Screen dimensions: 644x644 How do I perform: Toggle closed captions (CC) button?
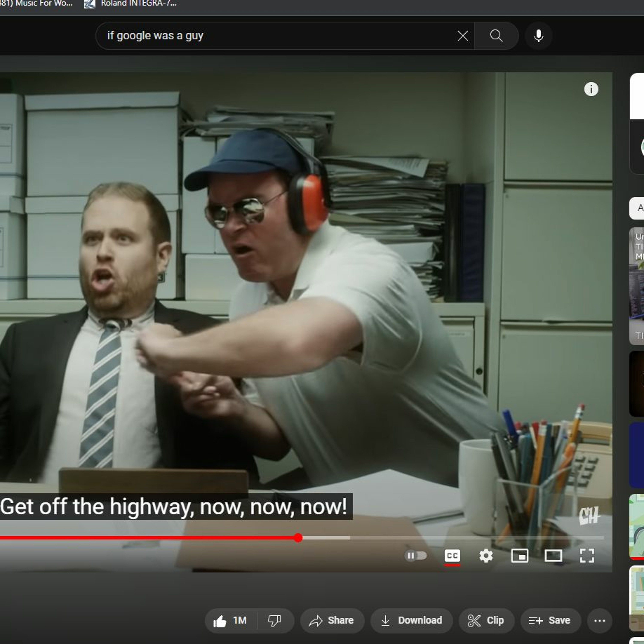click(x=452, y=556)
